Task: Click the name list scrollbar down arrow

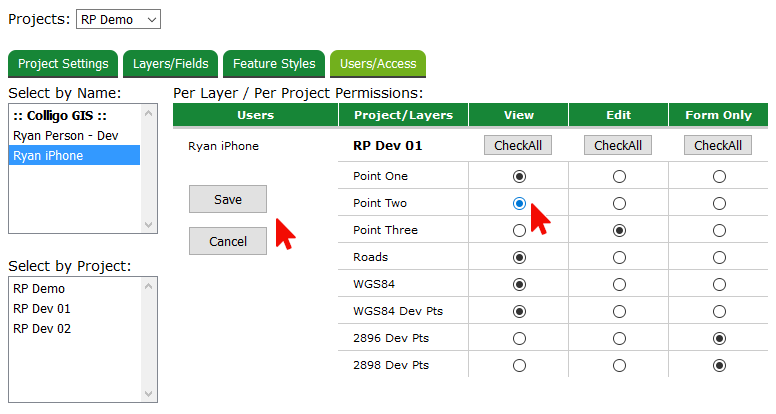Action: point(150,225)
